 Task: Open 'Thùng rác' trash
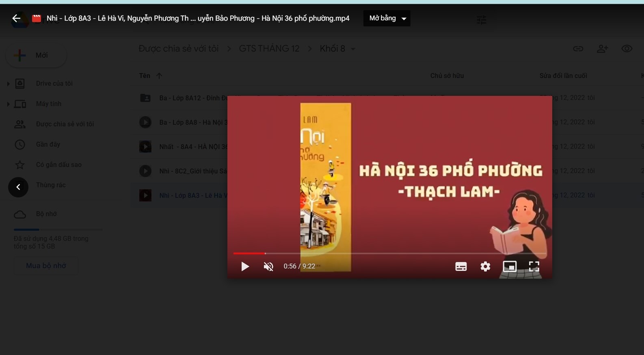click(51, 185)
